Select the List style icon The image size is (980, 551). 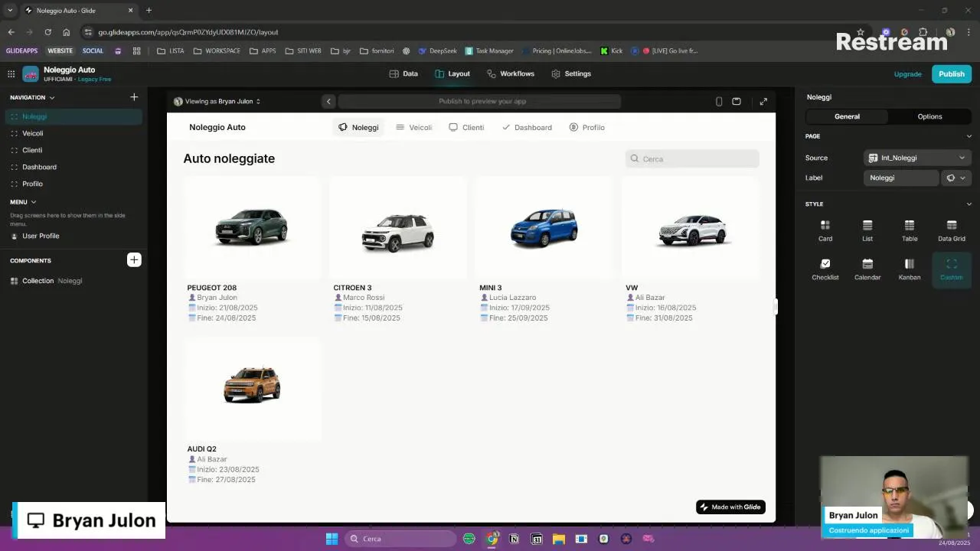click(867, 230)
